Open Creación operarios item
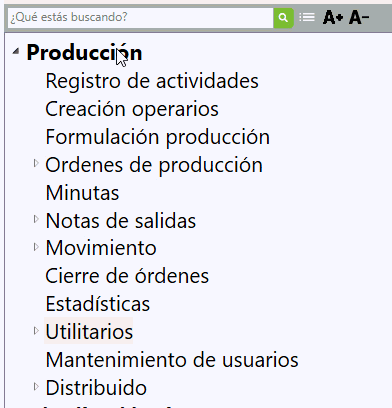The width and height of the screenshot is (392, 408). (x=132, y=109)
